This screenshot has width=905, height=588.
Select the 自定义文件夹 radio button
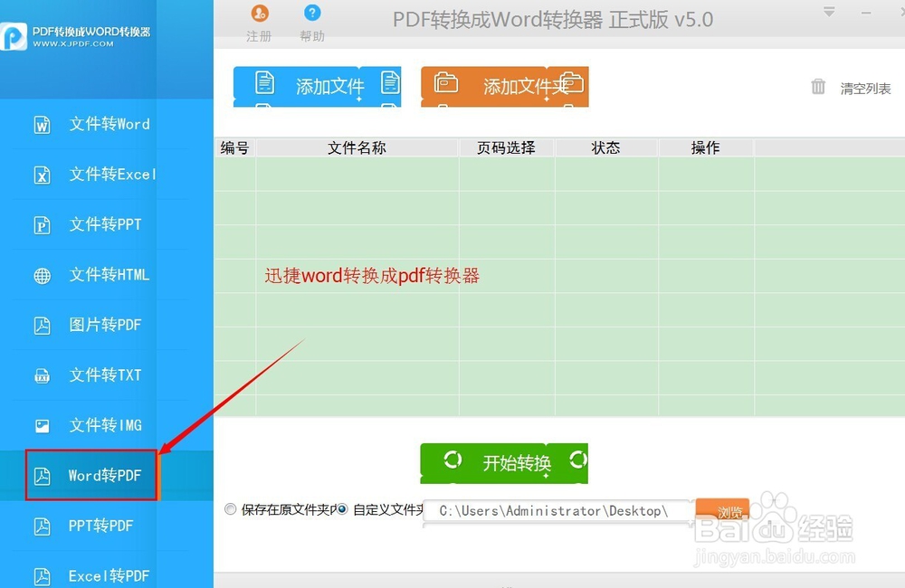(342, 509)
